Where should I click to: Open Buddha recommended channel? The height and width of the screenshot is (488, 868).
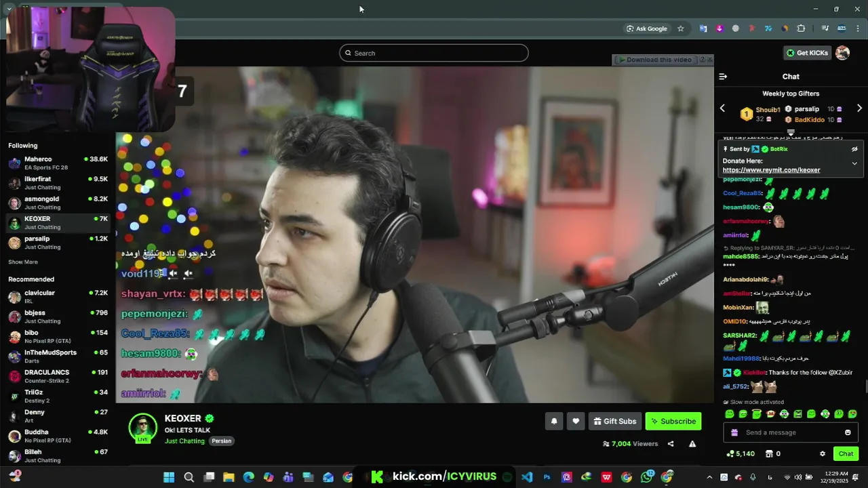point(58,436)
